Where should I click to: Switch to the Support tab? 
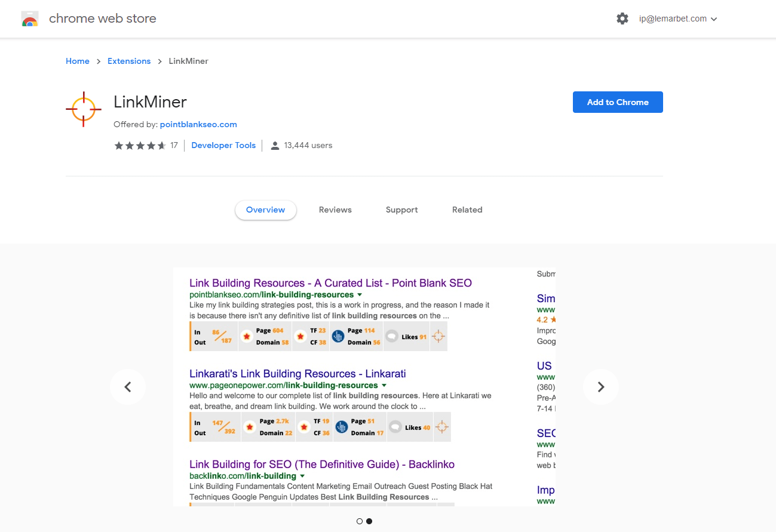tap(402, 210)
